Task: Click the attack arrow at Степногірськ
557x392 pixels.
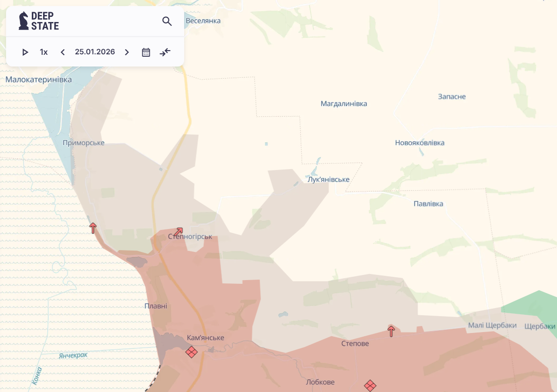Action: 178,232
